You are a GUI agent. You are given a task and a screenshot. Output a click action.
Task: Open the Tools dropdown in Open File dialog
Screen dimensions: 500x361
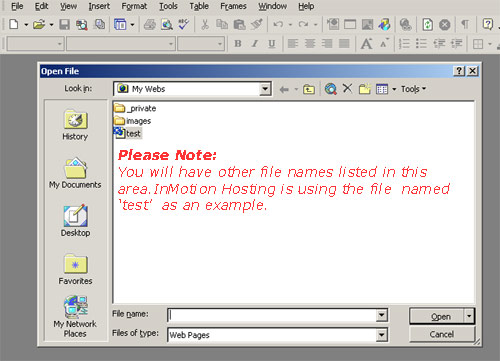tap(413, 89)
